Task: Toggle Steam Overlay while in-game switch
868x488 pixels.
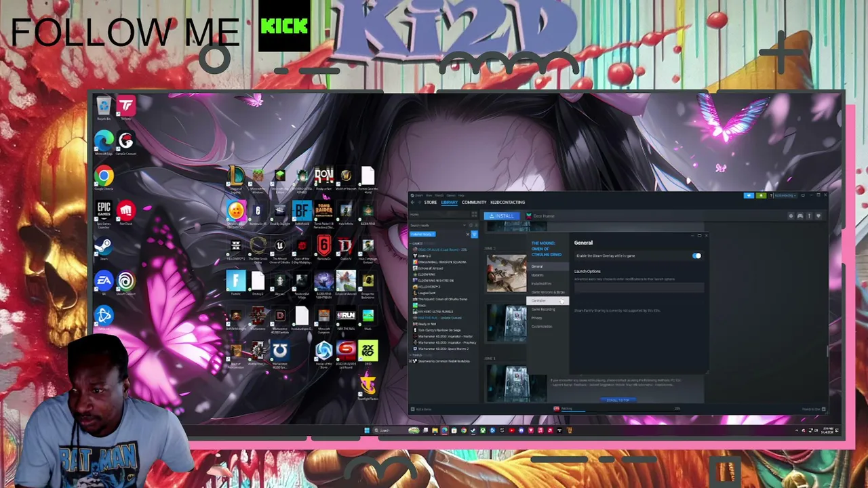Action: click(x=696, y=256)
